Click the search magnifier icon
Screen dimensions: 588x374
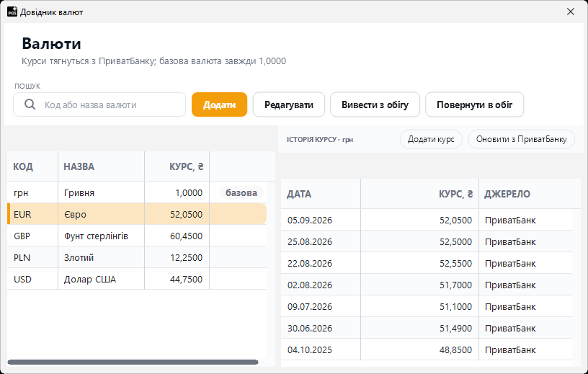click(x=30, y=104)
